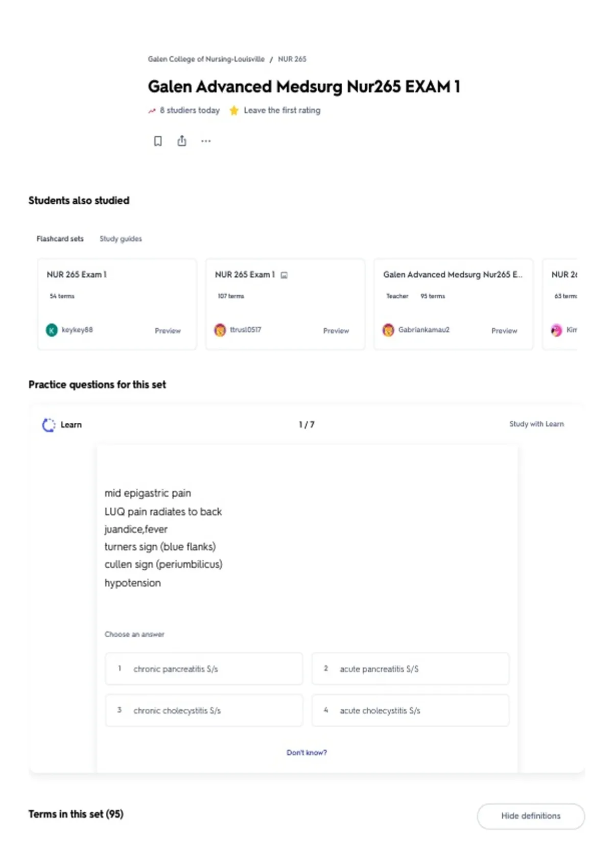Image resolution: width=613 pixels, height=868 pixels.
Task: Click the yellow star rating icon
Action: coord(234,110)
